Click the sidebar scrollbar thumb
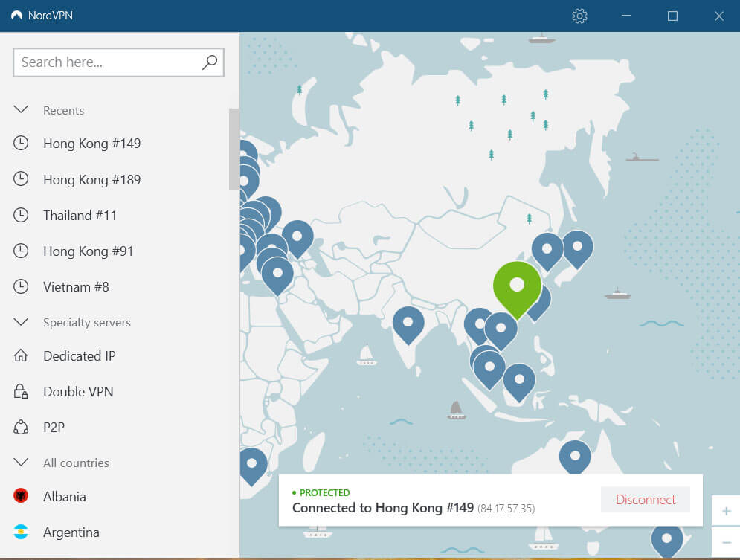Screen dimensions: 740x560 pyautogui.click(x=234, y=149)
